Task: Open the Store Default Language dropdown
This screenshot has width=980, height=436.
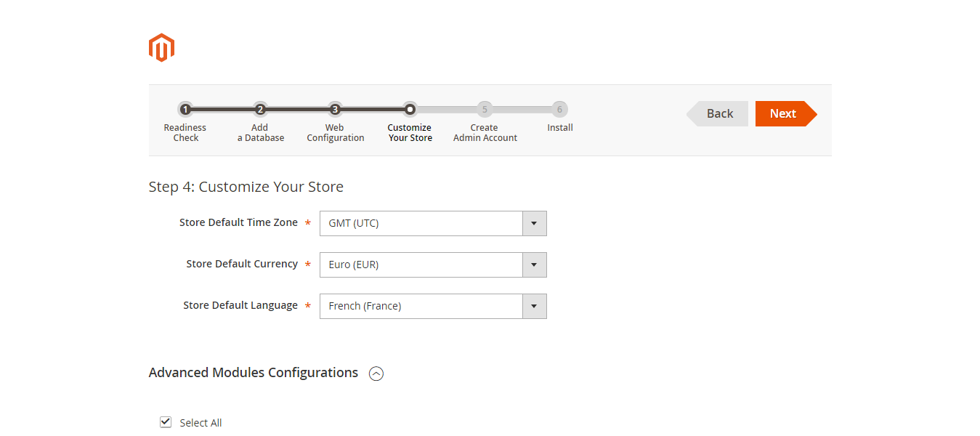Action: click(535, 306)
